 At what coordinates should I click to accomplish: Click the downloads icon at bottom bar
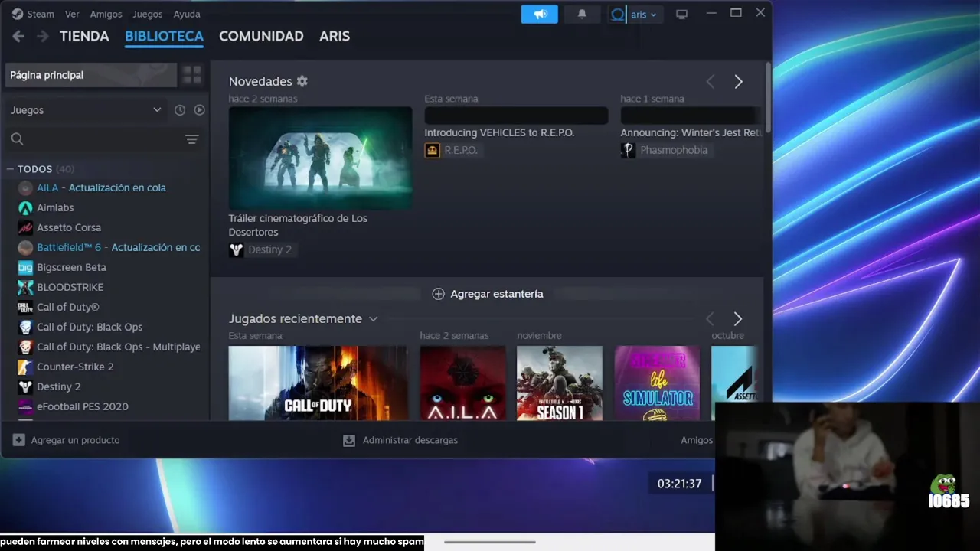[349, 440]
